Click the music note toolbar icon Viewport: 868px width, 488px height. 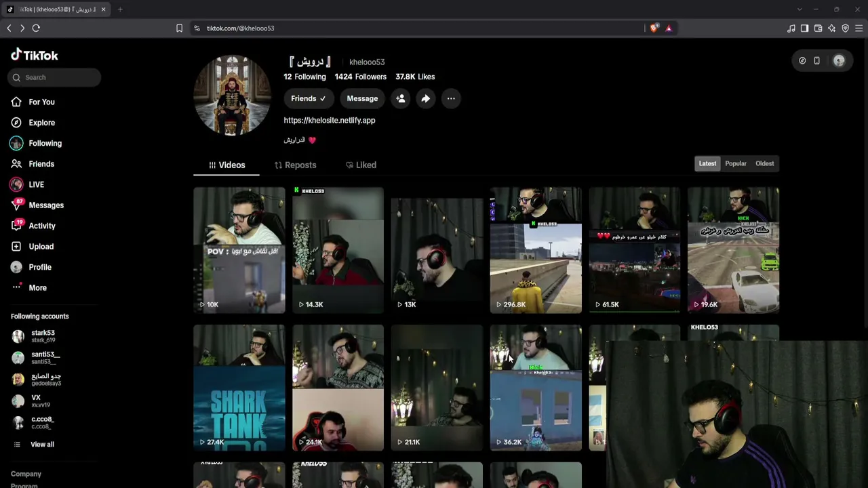click(x=791, y=28)
